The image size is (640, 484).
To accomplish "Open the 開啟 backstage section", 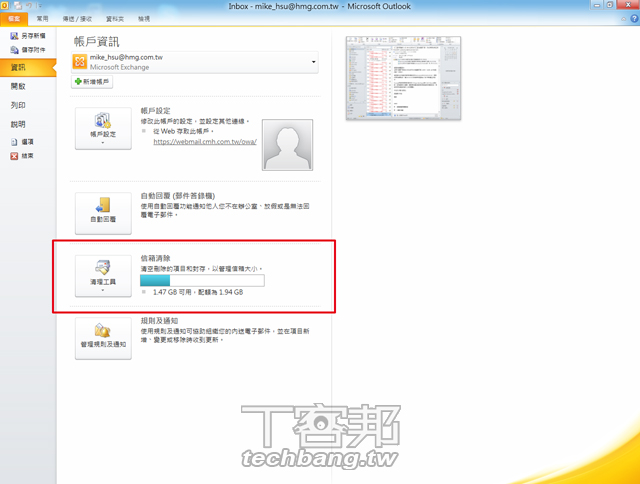I will pyautogui.click(x=18, y=86).
